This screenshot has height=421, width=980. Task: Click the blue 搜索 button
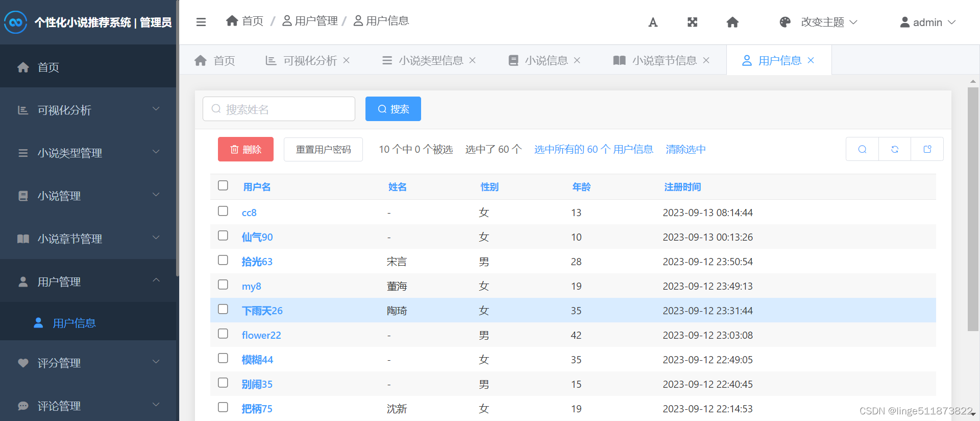click(x=393, y=109)
